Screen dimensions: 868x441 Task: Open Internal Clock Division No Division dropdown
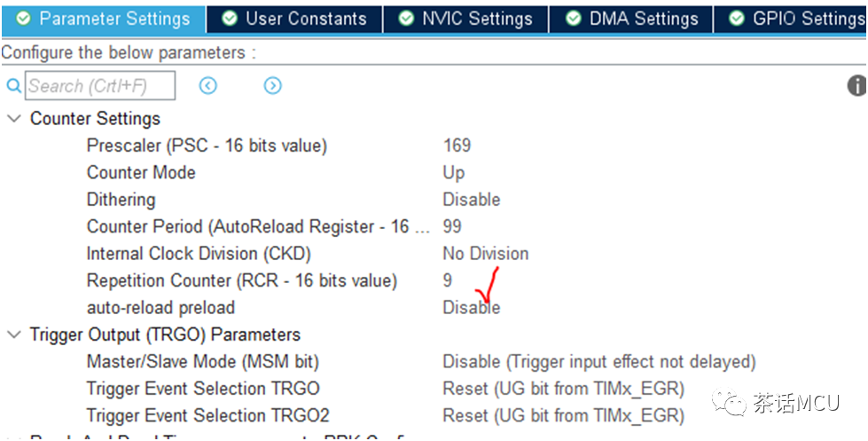coord(486,254)
